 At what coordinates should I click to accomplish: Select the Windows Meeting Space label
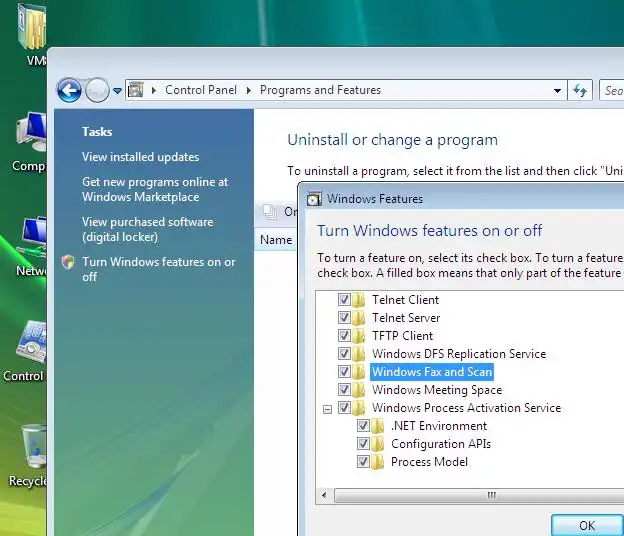[x=437, y=390]
